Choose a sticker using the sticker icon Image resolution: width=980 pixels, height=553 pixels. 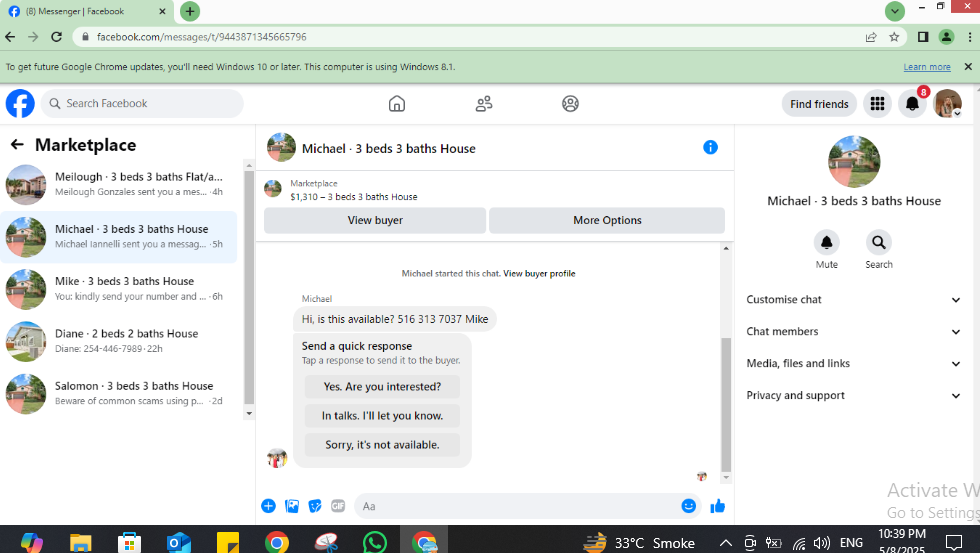[315, 506]
